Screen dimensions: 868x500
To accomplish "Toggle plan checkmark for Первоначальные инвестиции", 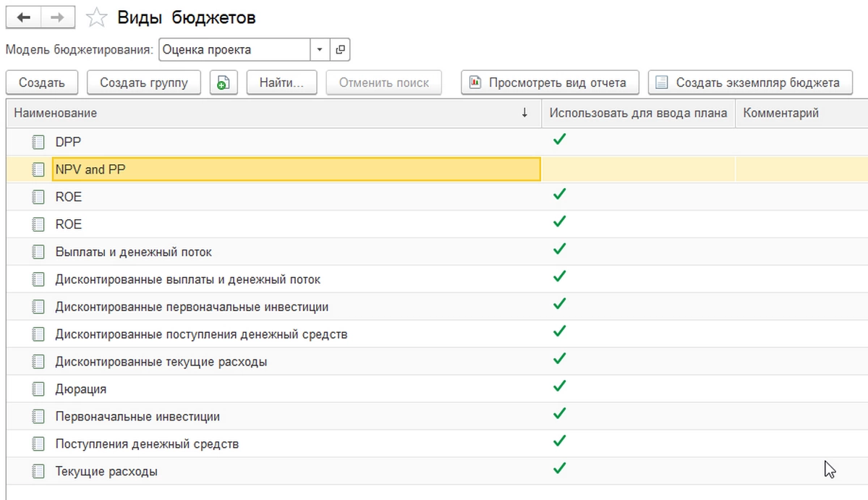I will tap(558, 414).
